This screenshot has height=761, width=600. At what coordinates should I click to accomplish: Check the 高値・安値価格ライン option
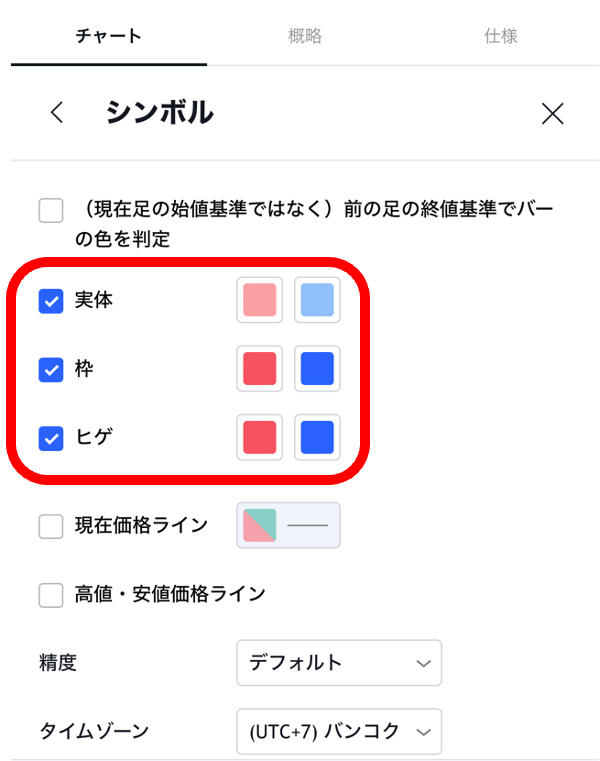[51, 595]
